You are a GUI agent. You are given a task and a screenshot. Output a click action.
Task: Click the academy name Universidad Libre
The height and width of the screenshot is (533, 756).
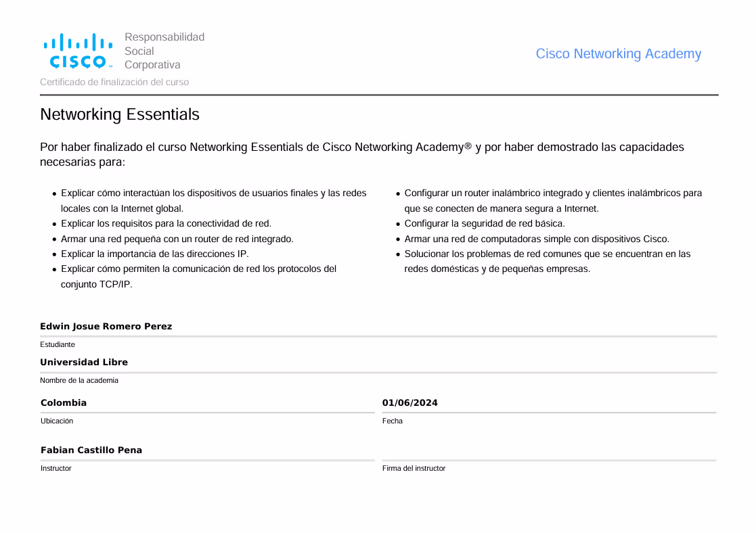click(84, 363)
